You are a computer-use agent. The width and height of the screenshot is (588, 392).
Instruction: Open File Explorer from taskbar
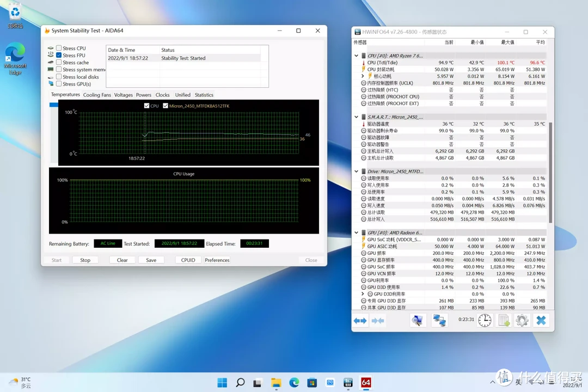point(276,382)
